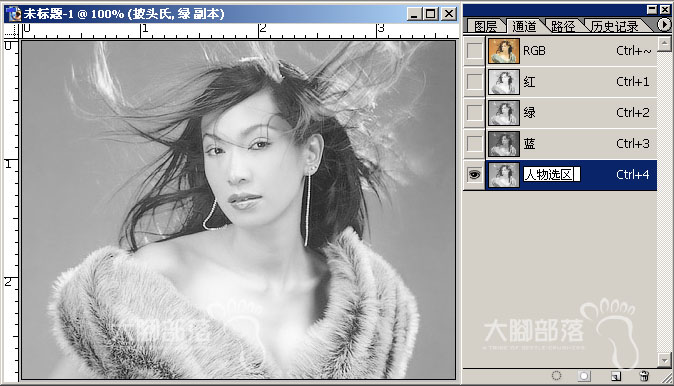Click the 人物选区 channel thumbnail

pyautogui.click(x=503, y=175)
